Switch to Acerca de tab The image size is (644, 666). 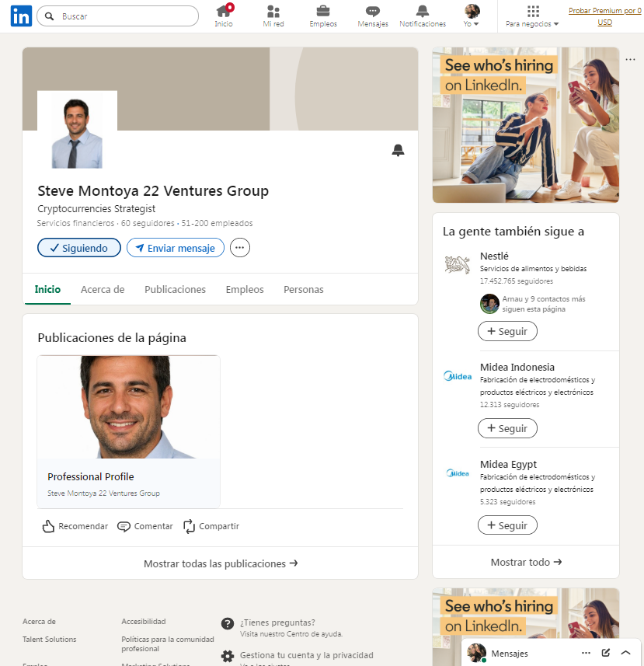pyautogui.click(x=103, y=289)
